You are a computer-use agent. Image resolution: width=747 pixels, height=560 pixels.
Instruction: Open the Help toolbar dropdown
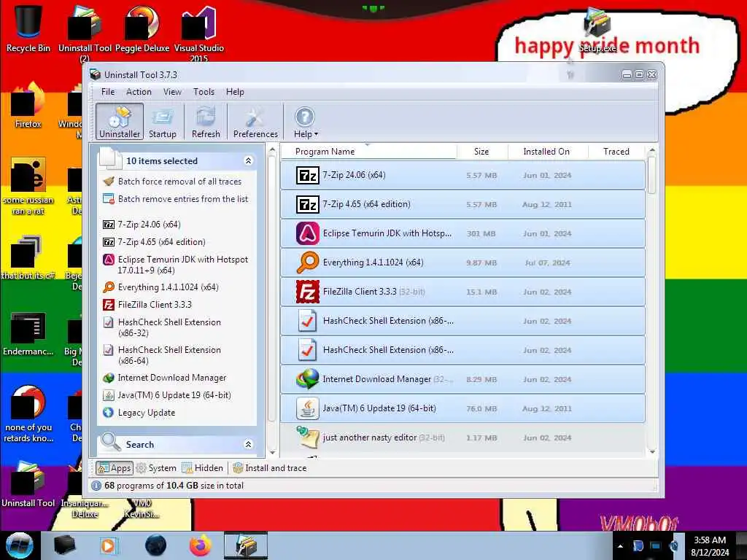coord(306,122)
